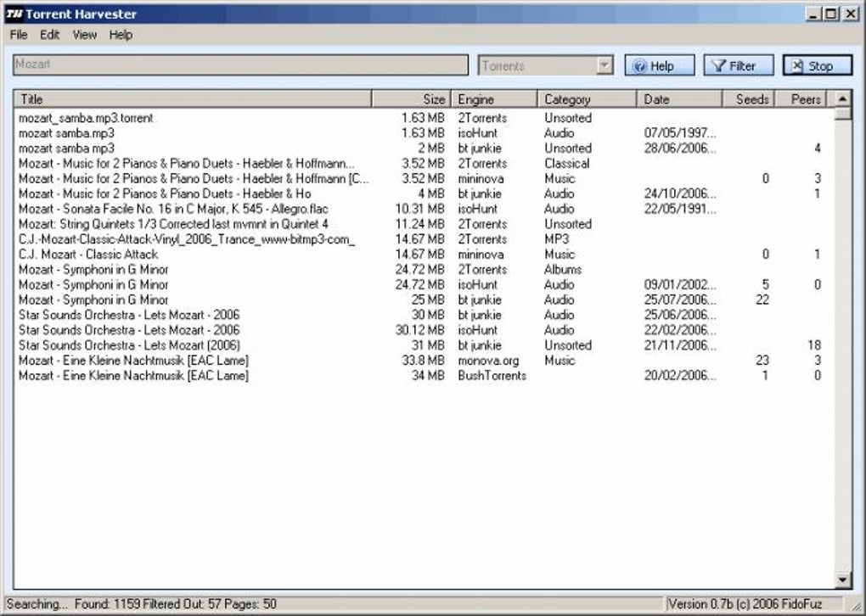Select 'Star Sounds Orchestra - Lets Mozart (2006)' row
The image size is (866, 616).
[x=424, y=345]
